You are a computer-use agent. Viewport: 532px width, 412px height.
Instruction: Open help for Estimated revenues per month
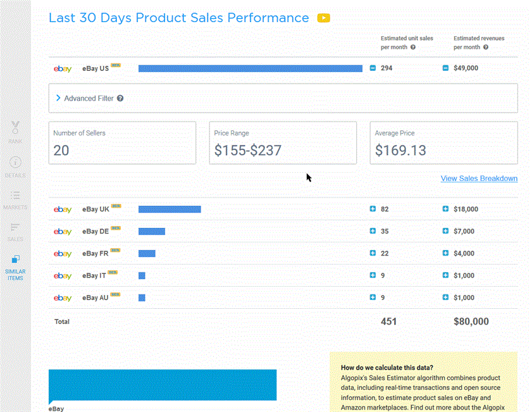point(486,47)
